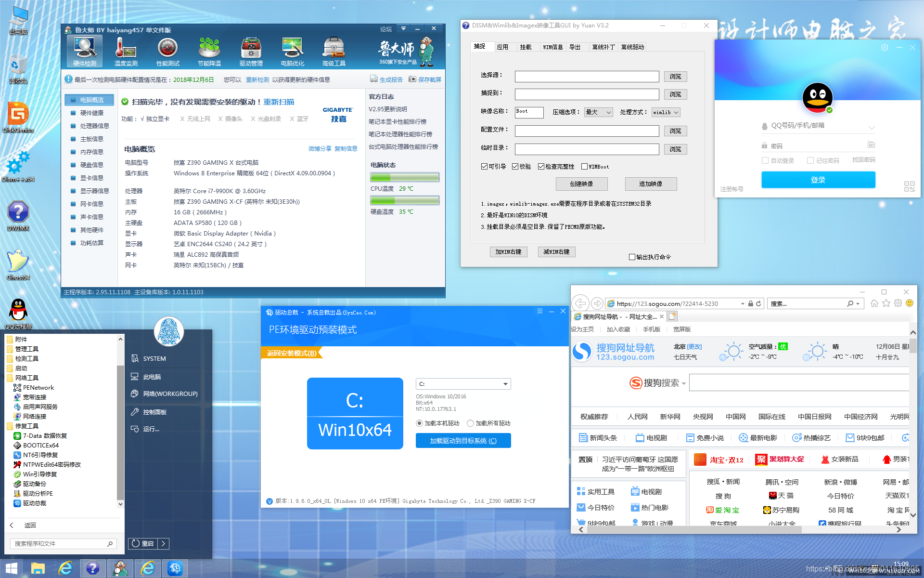Click browser refresh icon in address bar

(x=758, y=303)
